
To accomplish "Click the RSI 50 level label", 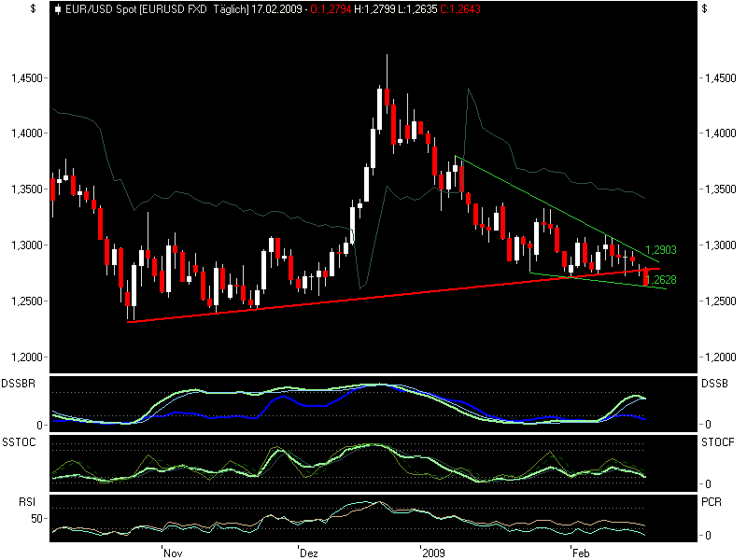I will 37,519.
